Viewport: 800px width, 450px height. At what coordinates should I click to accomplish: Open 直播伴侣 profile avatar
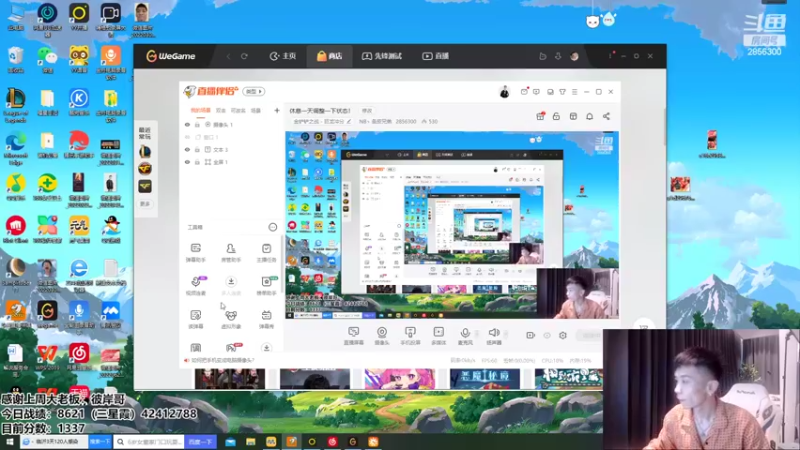point(505,92)
